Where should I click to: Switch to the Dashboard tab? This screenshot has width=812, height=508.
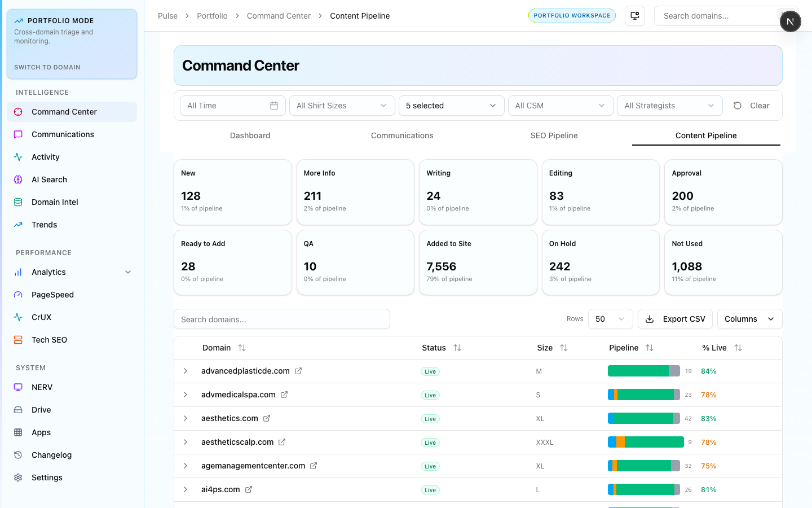[250, 135]
